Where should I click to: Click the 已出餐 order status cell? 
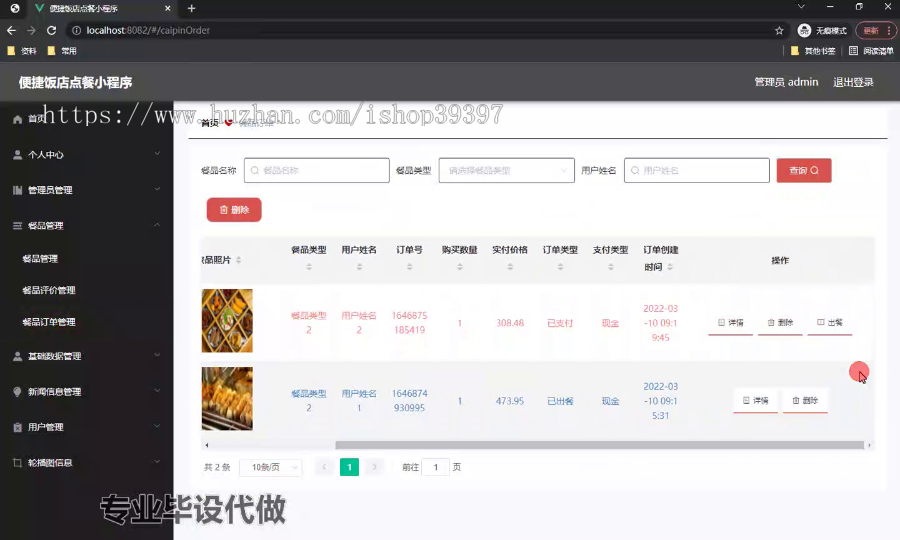pos(560,401)
